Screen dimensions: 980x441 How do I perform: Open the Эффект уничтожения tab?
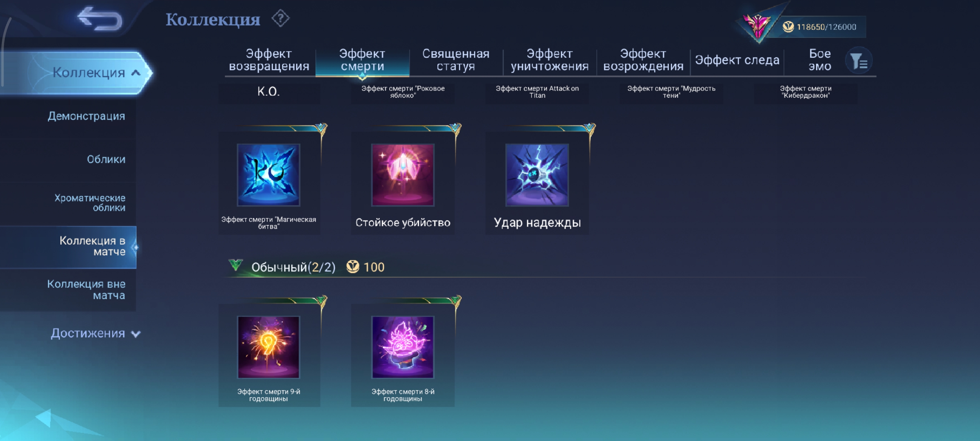tap(549, 60)
